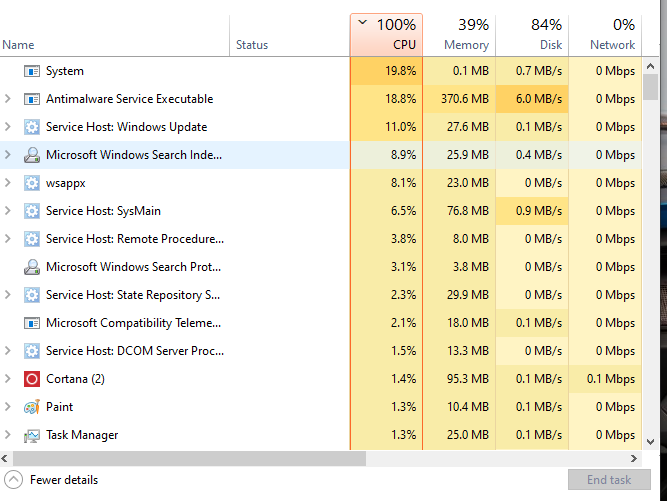Sort by the Disk column header

point(533,35)
